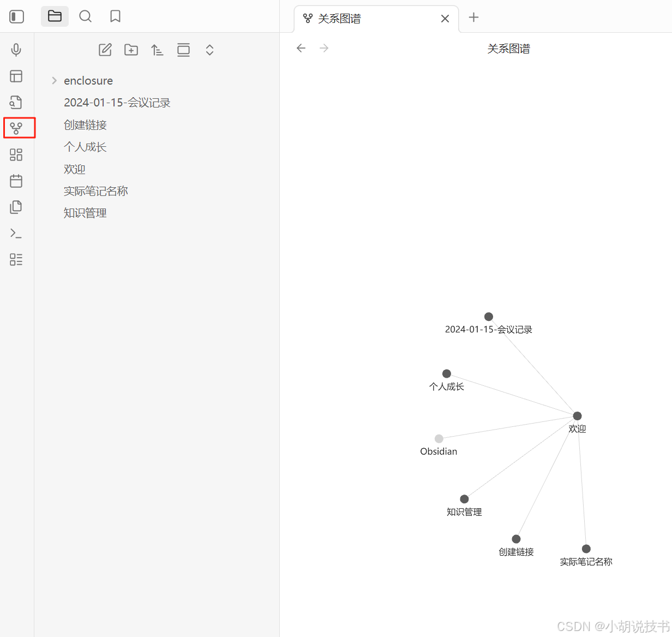Image resolution: width=672 pixels, height=637 pixels.
Task: Open note 创建链接 in file list
Action: click(86, 125)
